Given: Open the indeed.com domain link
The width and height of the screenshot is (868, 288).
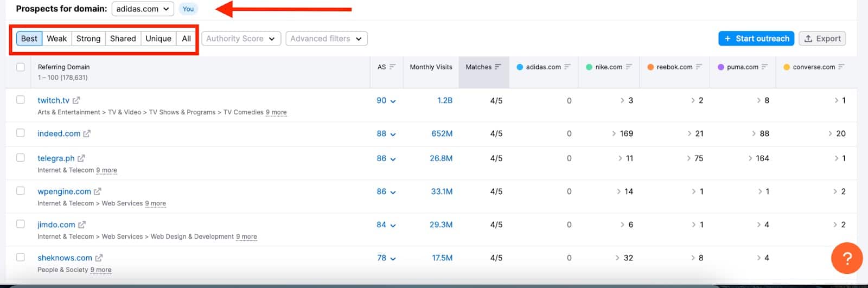Looking at the screenshot, I should point(59,133).
